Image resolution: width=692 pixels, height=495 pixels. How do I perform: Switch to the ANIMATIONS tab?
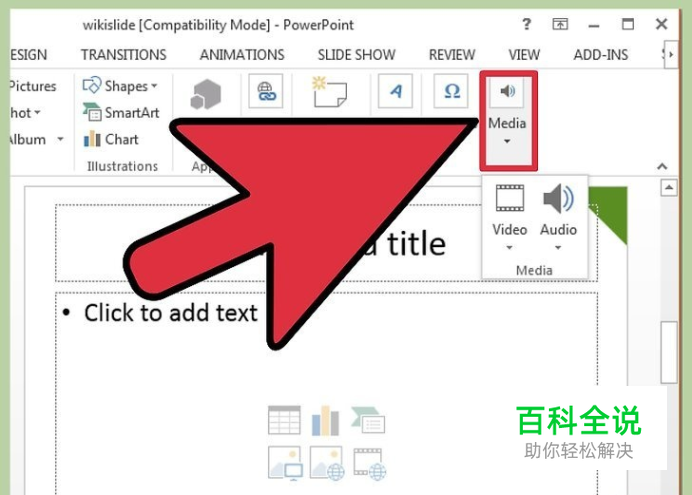242,55
